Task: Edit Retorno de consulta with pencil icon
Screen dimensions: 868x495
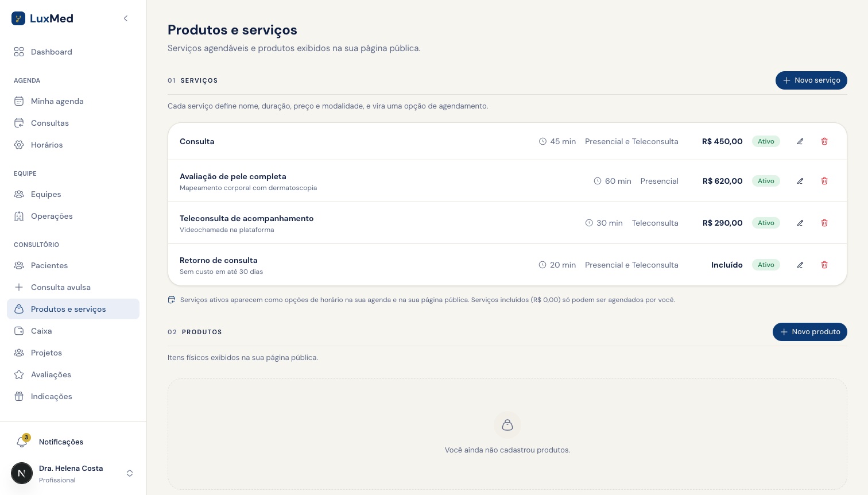Action: coord(800,265)
